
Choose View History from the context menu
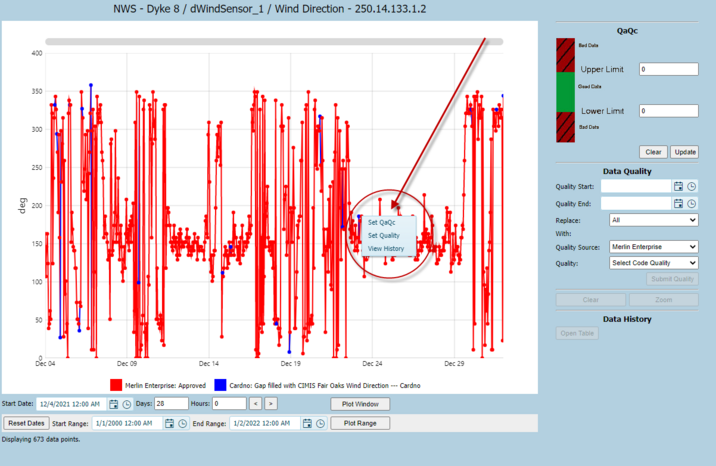[x=386, y=249]
